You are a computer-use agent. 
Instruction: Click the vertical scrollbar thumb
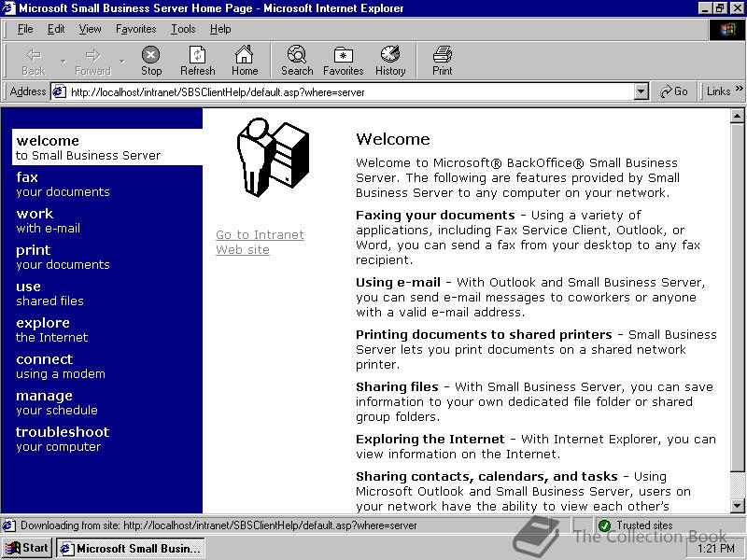coord(737,296)
